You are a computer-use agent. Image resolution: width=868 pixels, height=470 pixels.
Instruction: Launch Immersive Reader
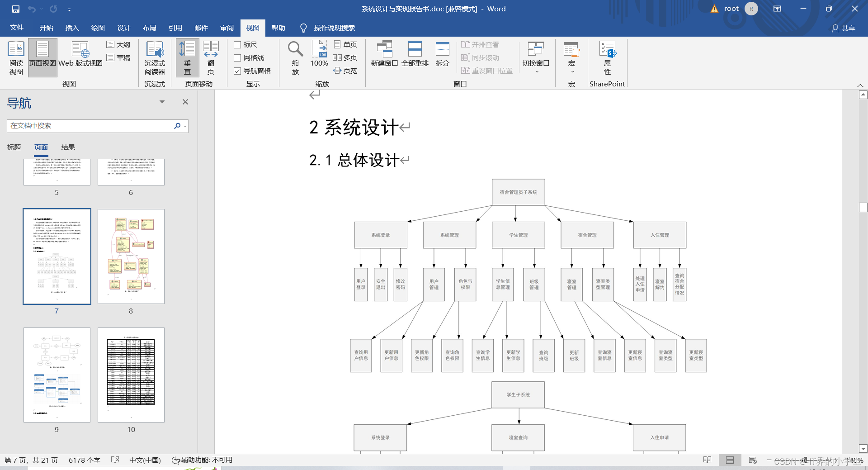tap(155, 58)
